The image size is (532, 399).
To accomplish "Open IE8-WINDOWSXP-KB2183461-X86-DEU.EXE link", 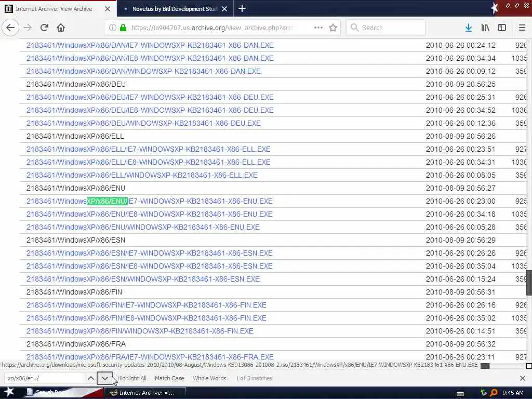I will (150, 110).
